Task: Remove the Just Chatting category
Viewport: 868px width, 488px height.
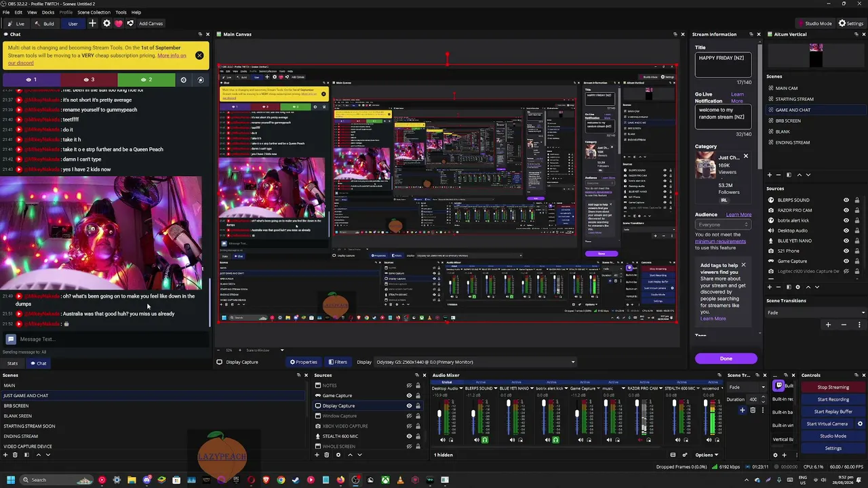Action: (745, 157)
